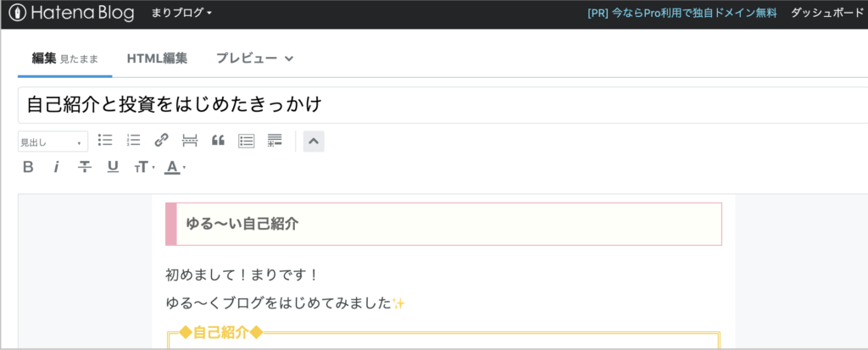The image size is (868, 350).
Task: Toggle strikethrough formatting
Action: coord(85,167)
